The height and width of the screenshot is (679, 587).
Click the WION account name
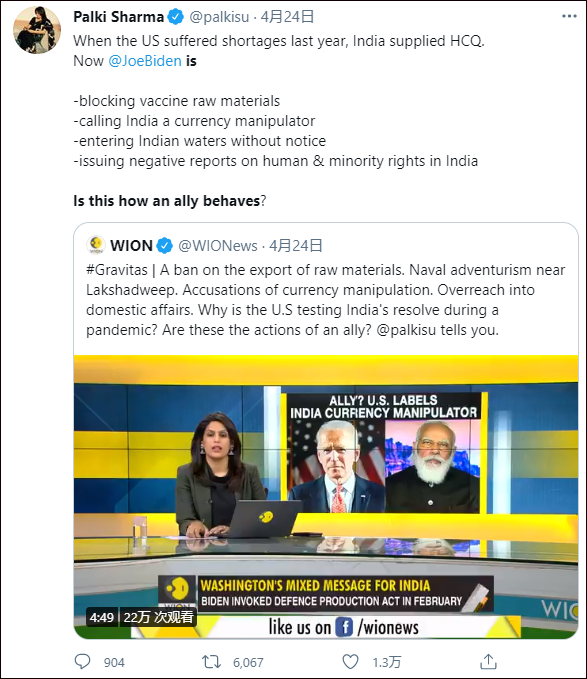tap(131, 246)
